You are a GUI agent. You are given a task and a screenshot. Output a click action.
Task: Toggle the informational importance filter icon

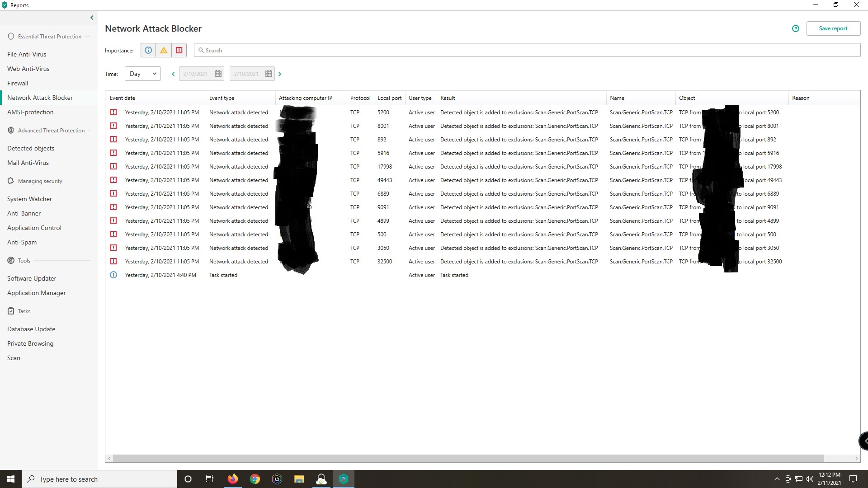148,50
